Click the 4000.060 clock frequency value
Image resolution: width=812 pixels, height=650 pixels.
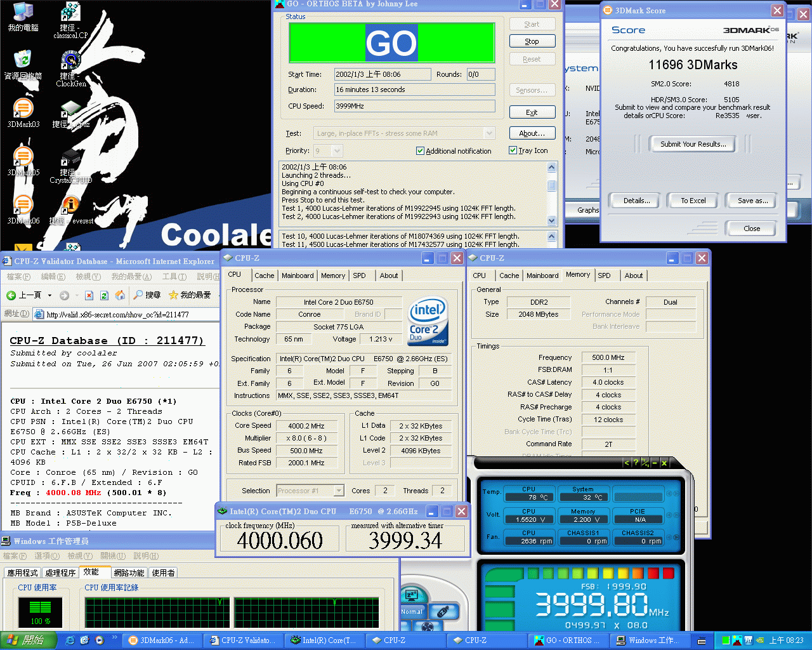[280, 540]
